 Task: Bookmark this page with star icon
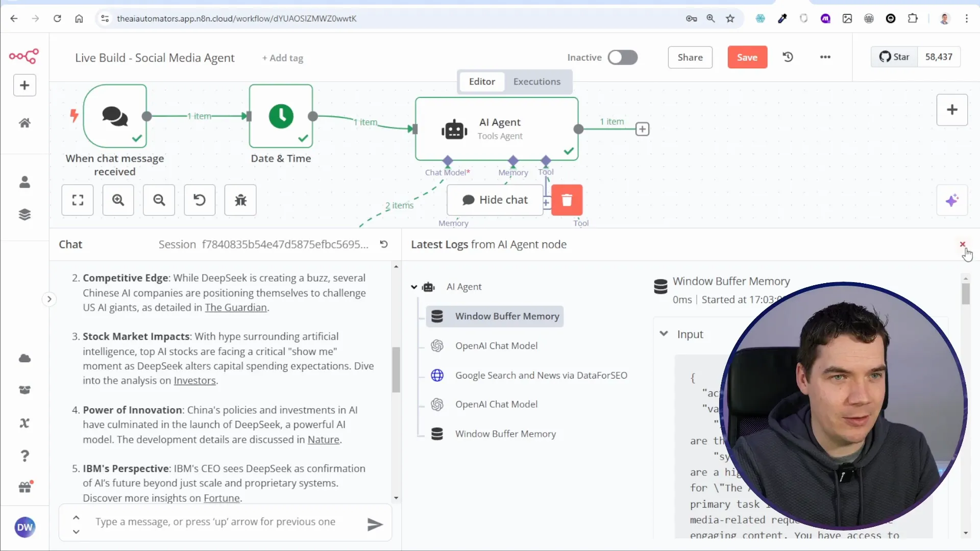click(730, 18)
